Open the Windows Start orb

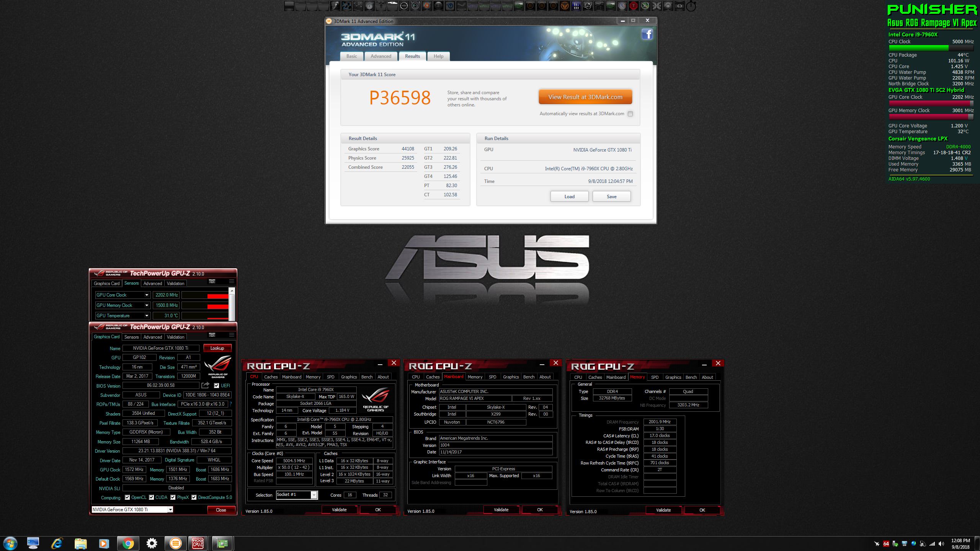pyautogui.click(x=10, y=543)
